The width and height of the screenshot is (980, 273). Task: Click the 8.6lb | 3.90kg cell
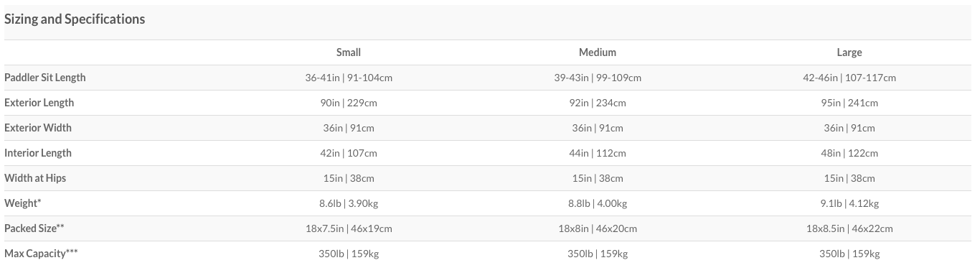349,203
